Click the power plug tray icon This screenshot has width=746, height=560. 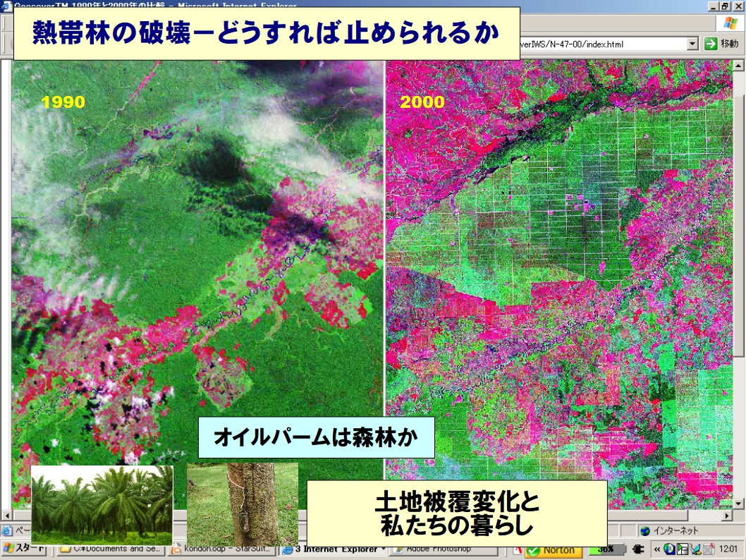pyautogui.click(x=638, y=549)
